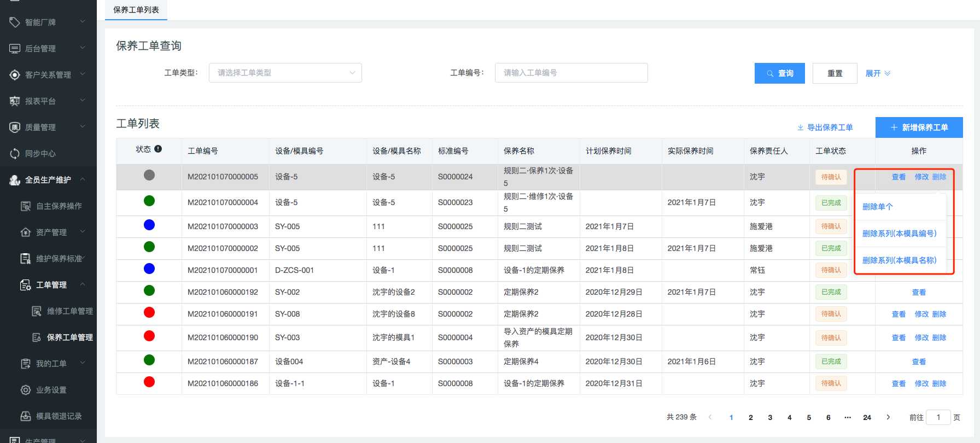Click into the 工单编号 input field
This screenshot has width=980, height=443.
pyautogui.click(x=571, y=73)
